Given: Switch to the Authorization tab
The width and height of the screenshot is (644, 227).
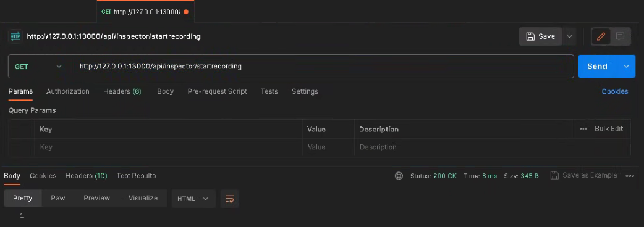Looking at the screenshot, I should click(x=68, y=91).
